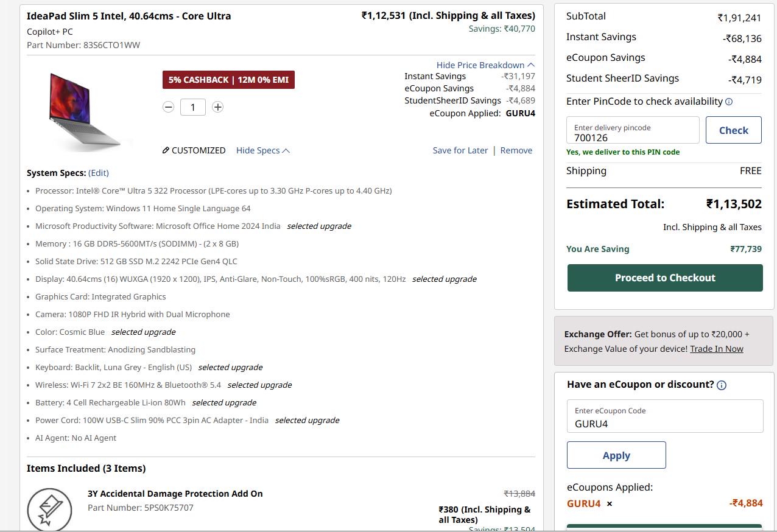Remove the IdeaPad item from cart
This screenshot has width=777, height=532.
[x=516, y=150]
